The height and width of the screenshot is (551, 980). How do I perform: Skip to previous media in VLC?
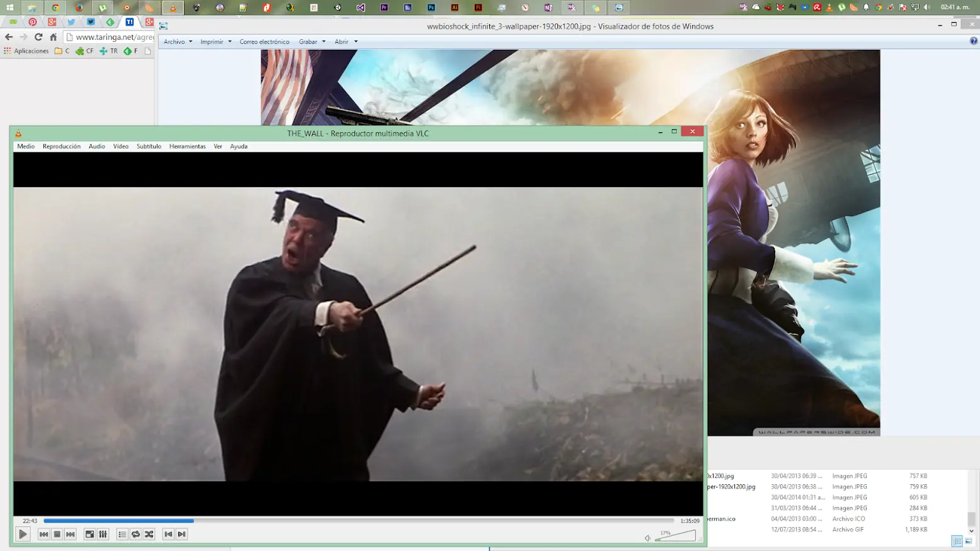[43, 534]
